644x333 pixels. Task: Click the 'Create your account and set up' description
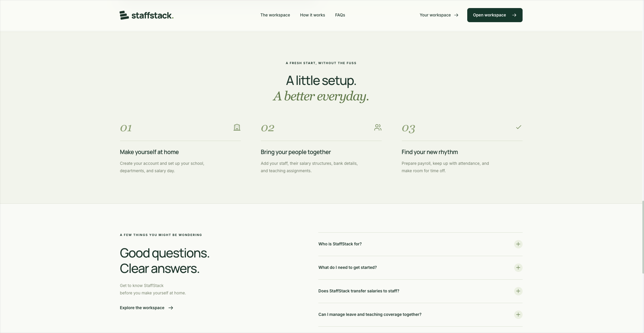[162, 167]
